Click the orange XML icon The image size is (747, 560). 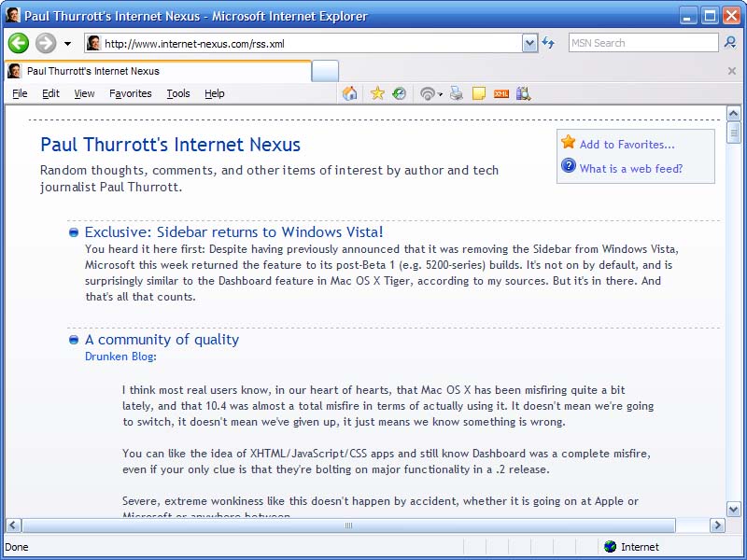pyautogui.click(x=501, y=94)
